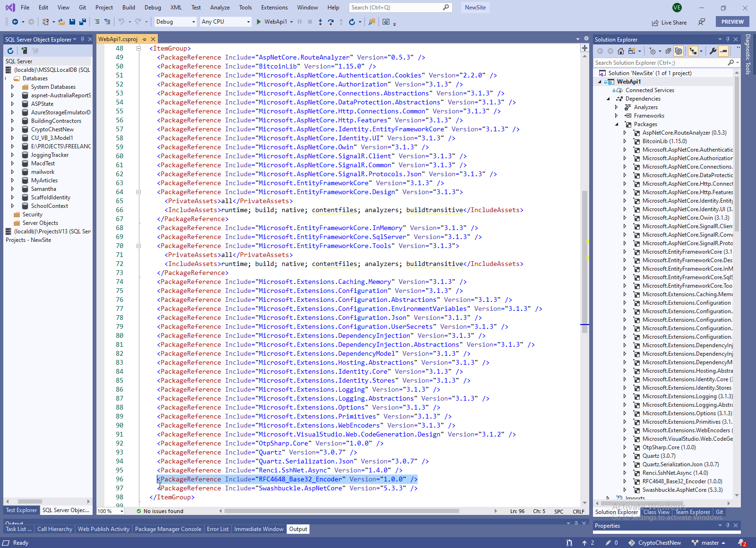756x548 pixels.
Task: Click the Pending Changes Filter clock icon
Action: pos(653,51)
